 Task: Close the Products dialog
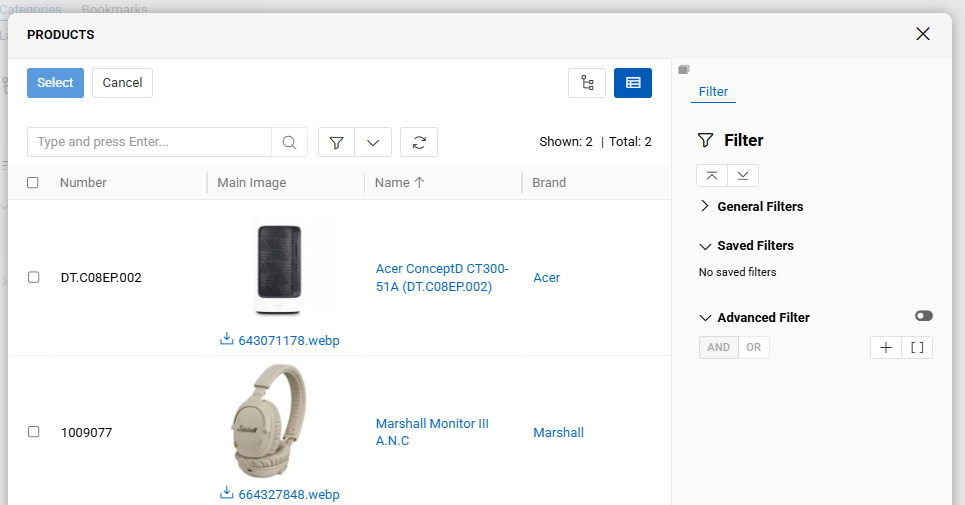coord(923,34)
